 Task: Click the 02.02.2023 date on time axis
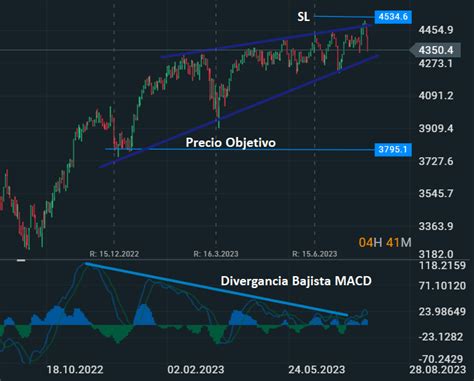196,370
